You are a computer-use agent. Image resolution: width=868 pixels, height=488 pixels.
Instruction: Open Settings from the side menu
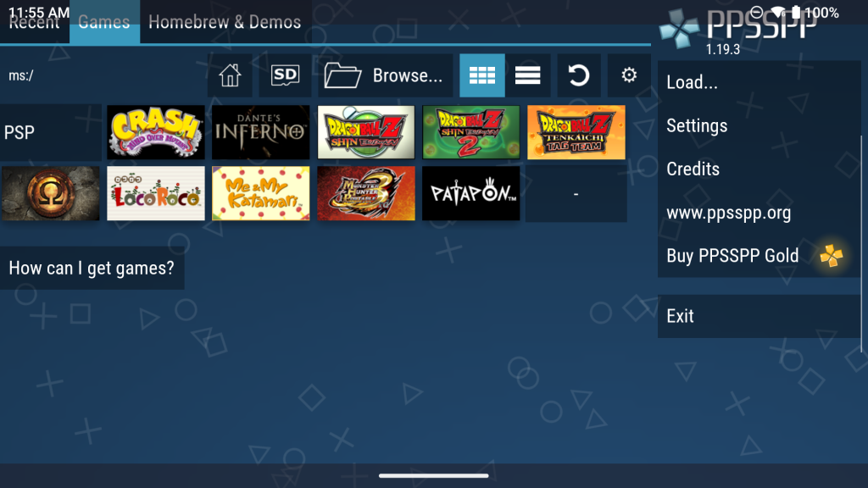pyautogui.click(x=759, y=125)
